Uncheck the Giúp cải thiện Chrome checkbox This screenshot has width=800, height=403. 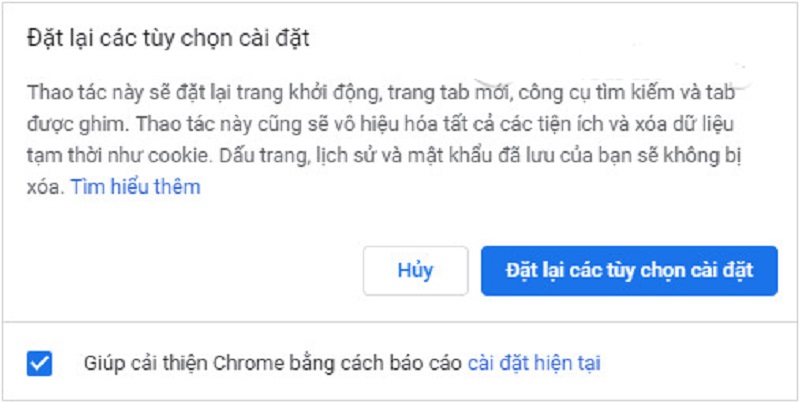pyautogui.click(x=39, y=363)
